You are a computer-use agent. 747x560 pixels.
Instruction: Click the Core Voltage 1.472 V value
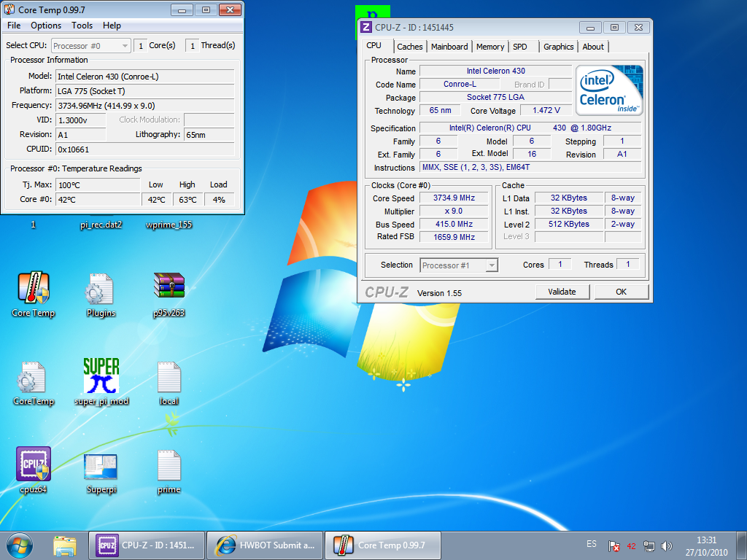coord(546,111)
